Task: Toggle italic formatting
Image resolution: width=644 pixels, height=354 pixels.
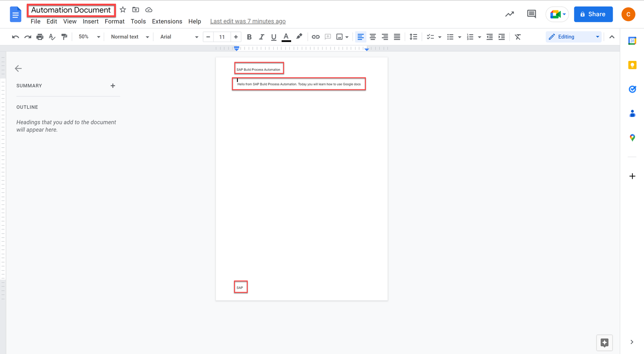Action: pyautogui.click(x=262, y=37)
